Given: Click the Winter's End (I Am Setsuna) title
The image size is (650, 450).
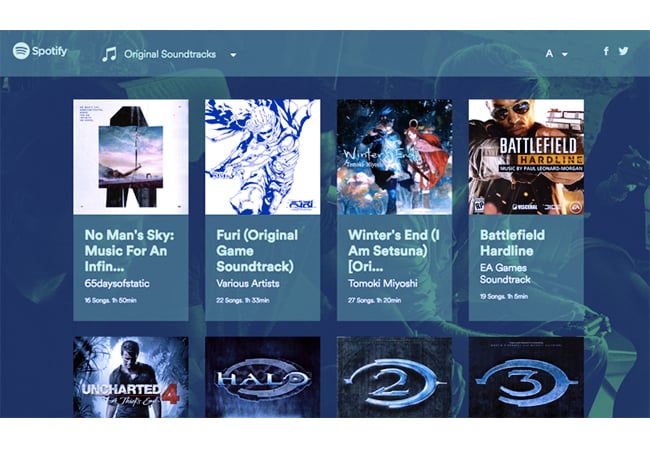Looking at the screenshot, I should (x=393, y=251).
